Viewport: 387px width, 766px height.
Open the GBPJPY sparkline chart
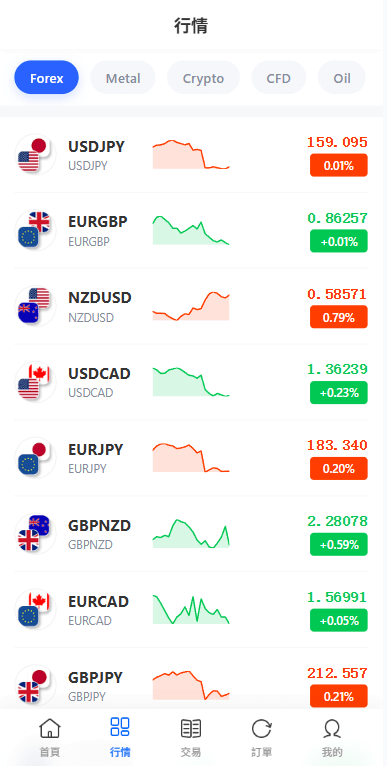click(x=191, y=685)
